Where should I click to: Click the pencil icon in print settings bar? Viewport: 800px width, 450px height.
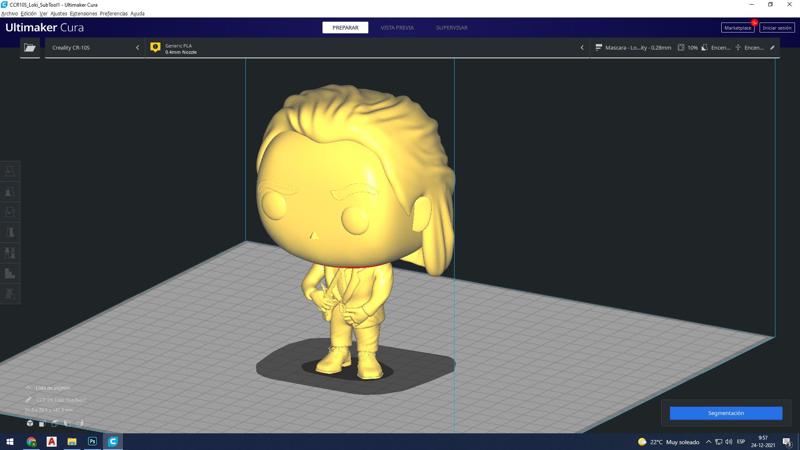coord(772,47)
